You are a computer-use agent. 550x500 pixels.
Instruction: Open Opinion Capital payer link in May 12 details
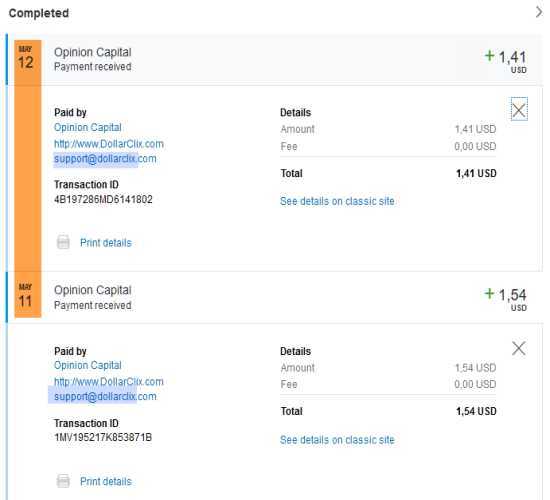pyautogui.click(x=88, y=127)
